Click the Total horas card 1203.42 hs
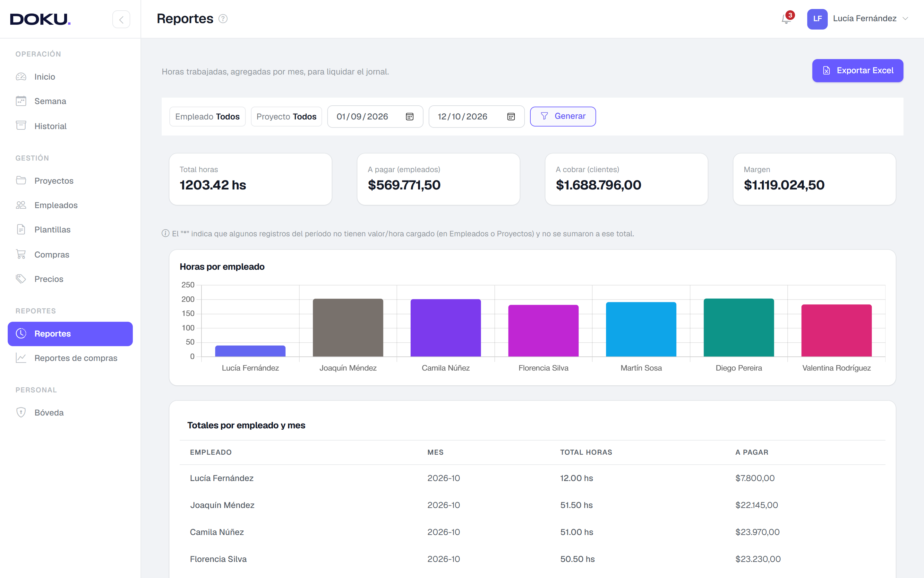The image size is (924, 578). tap(251, 179)
